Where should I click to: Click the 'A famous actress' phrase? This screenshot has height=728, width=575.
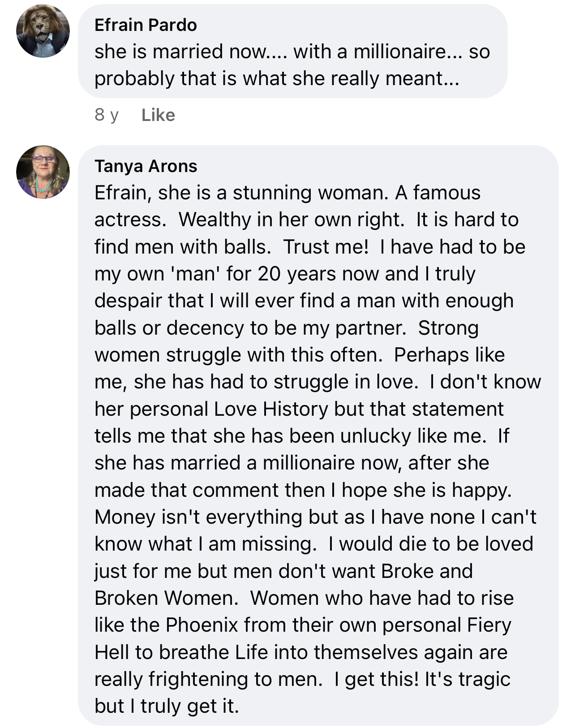tap(287, 206)
